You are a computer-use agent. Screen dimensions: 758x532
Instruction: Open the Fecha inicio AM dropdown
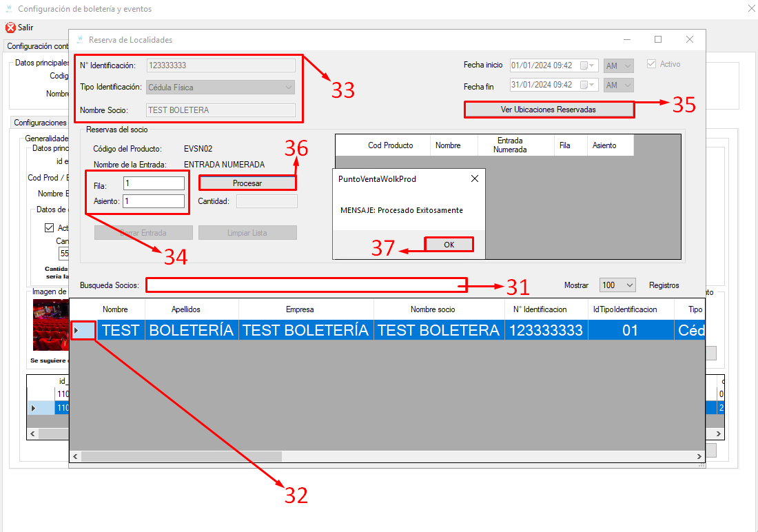click(618, 65)
